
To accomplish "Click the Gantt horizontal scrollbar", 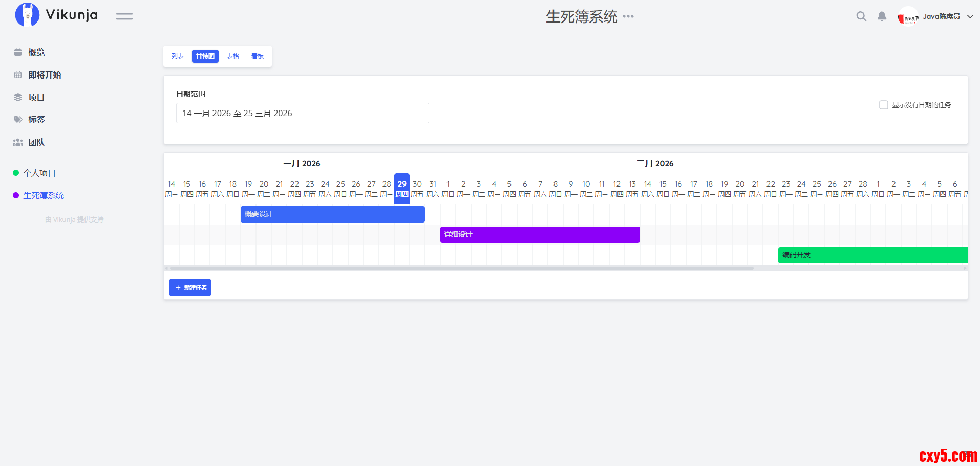I will [x=461, y=268].
